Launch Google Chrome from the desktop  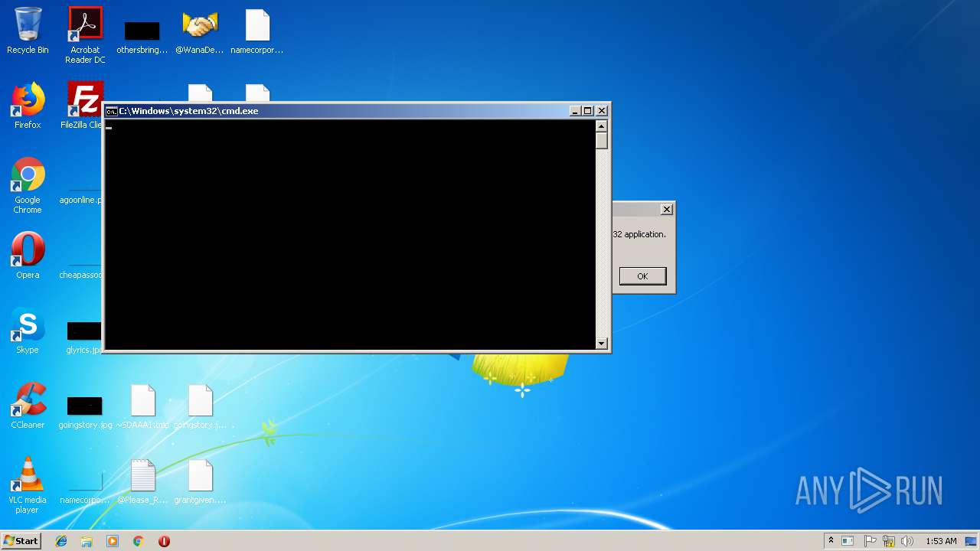[28, 185]
